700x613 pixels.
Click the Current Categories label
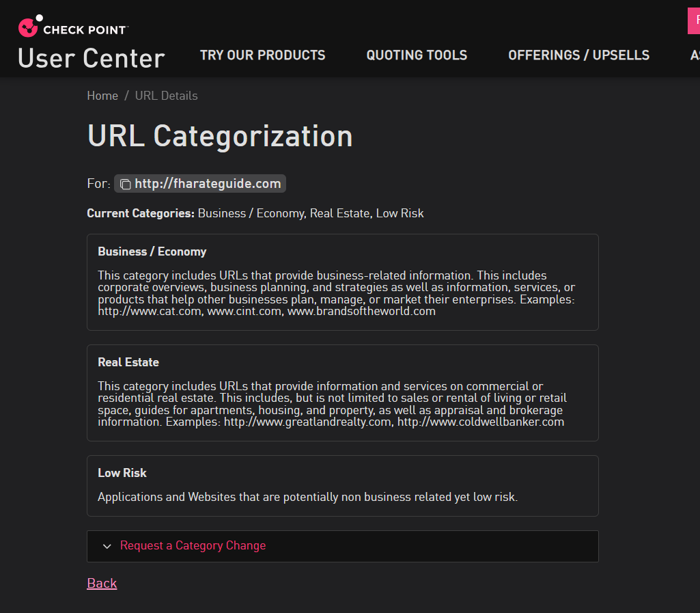pyautogui.click(x=141, y=213)
